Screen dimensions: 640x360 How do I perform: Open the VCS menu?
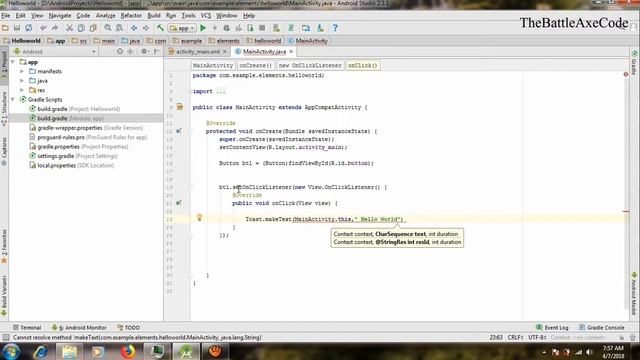pos(206,16)
